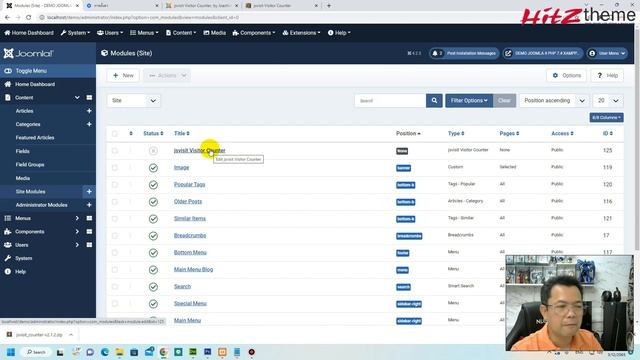Viewport: 640px width, 360px height.
Task: Collapse the Content sidebar section
Action: (x=77, y=98)
